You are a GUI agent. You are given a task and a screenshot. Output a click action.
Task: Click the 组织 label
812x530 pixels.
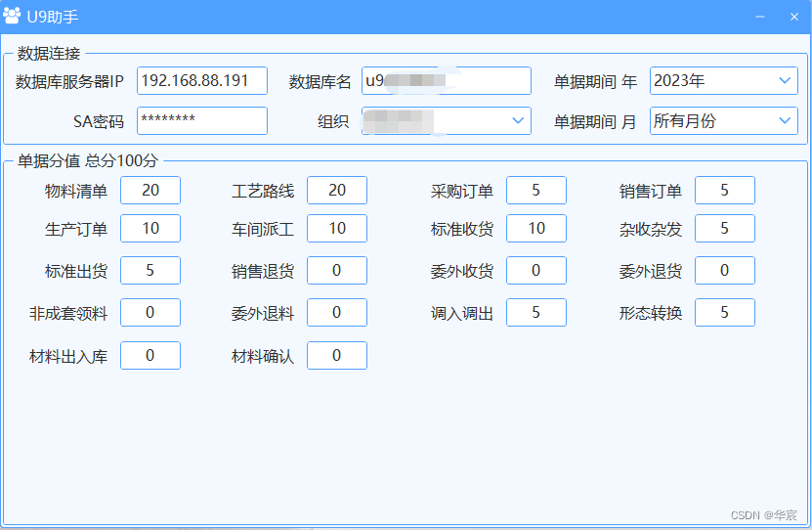(333, 122)
